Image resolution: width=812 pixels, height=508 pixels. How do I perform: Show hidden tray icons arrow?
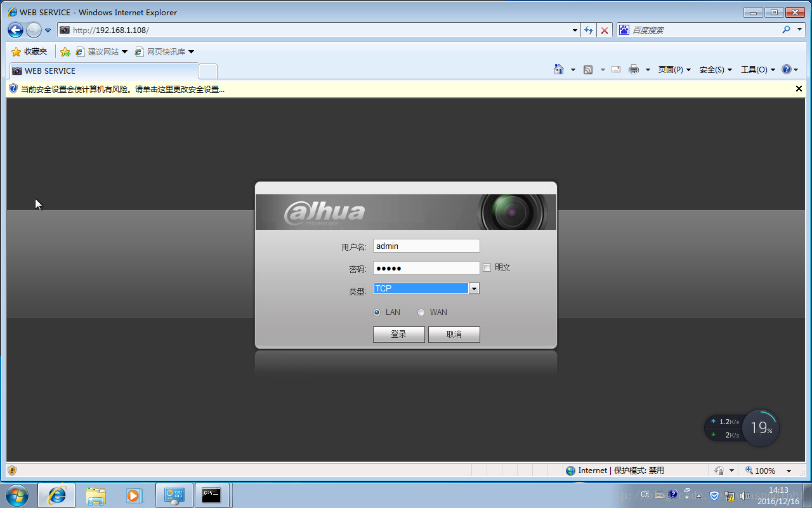pyautogui.click(x=698, y=496)
